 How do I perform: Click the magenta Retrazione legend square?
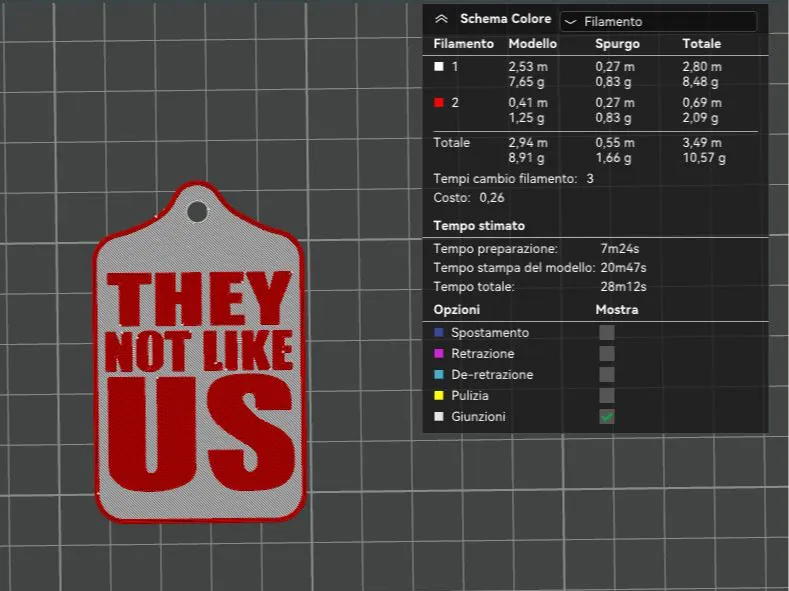(x=439, y=354)
